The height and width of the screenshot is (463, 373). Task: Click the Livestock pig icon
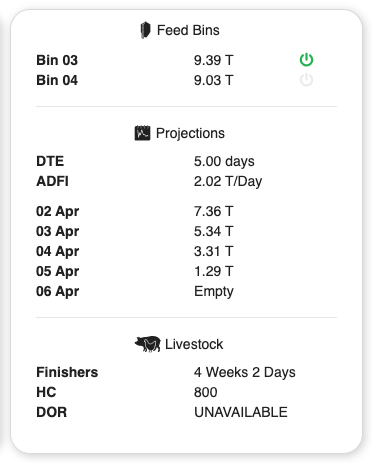click(148, 344)
